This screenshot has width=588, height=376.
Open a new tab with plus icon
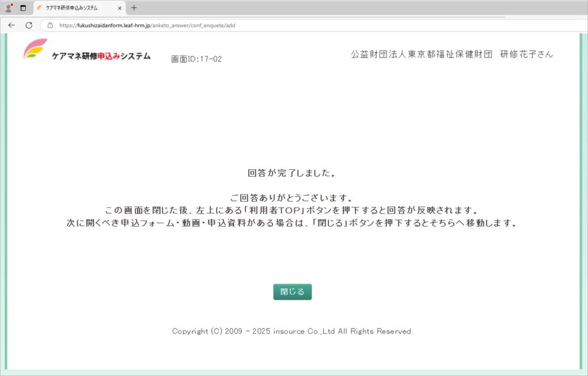pos(134,8)
